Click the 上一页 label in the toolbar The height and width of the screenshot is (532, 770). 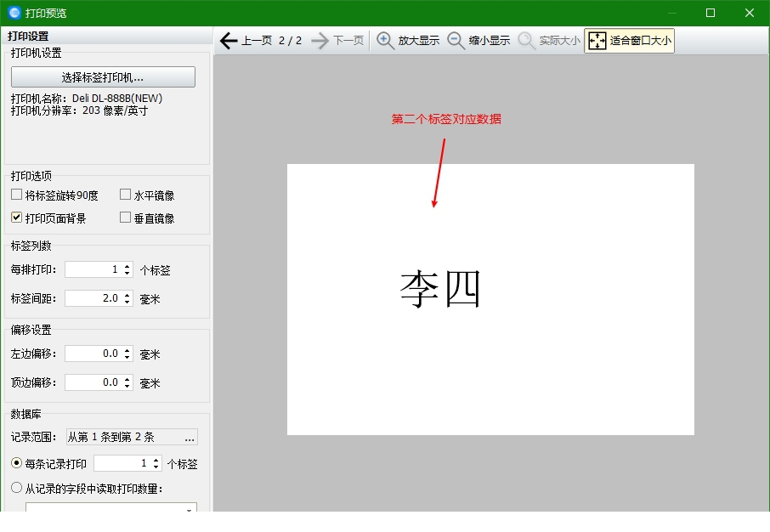tap(255, 40)
